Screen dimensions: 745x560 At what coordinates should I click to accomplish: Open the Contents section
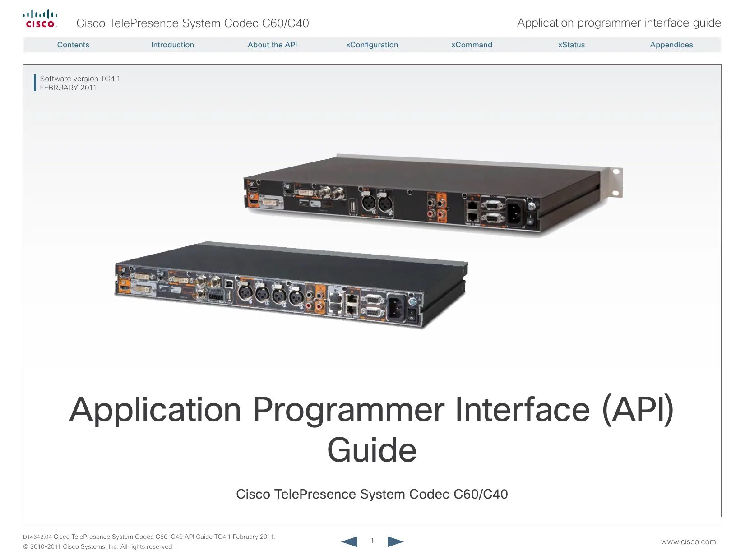(x=73, y=45)
